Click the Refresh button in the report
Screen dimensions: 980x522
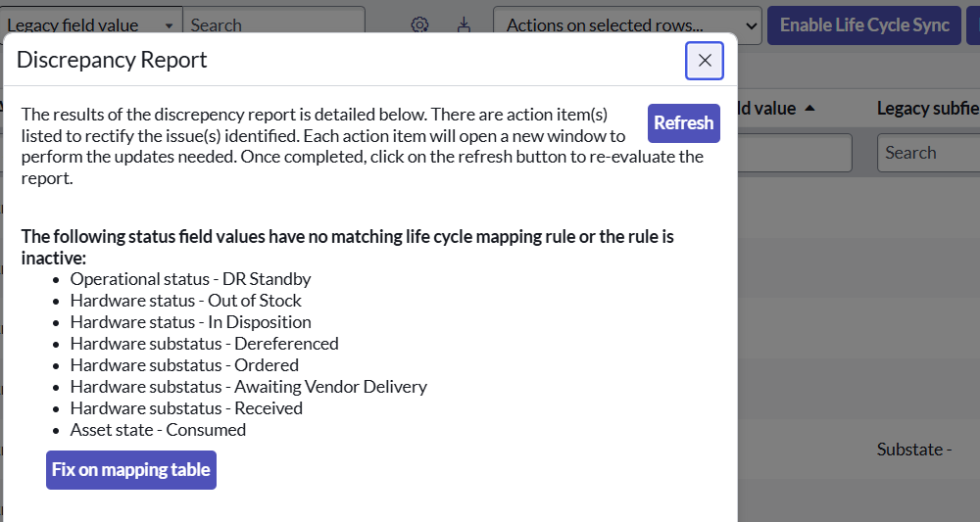(683, 123)
